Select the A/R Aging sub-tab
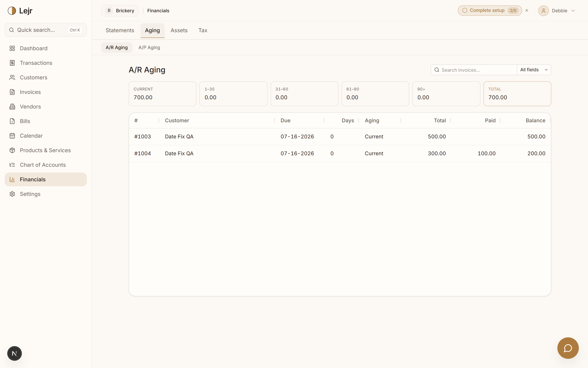This screenshot has height=368, width=588. (x=117, y=48)
